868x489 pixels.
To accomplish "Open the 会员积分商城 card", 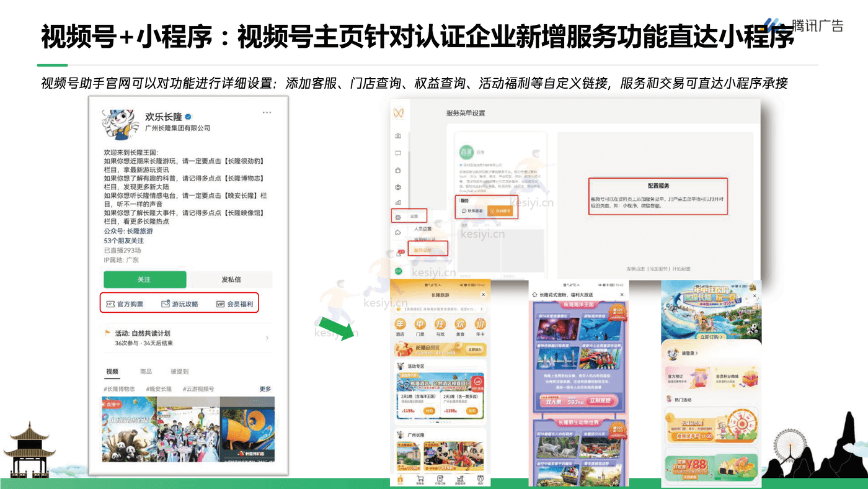I will click(736, 379).
